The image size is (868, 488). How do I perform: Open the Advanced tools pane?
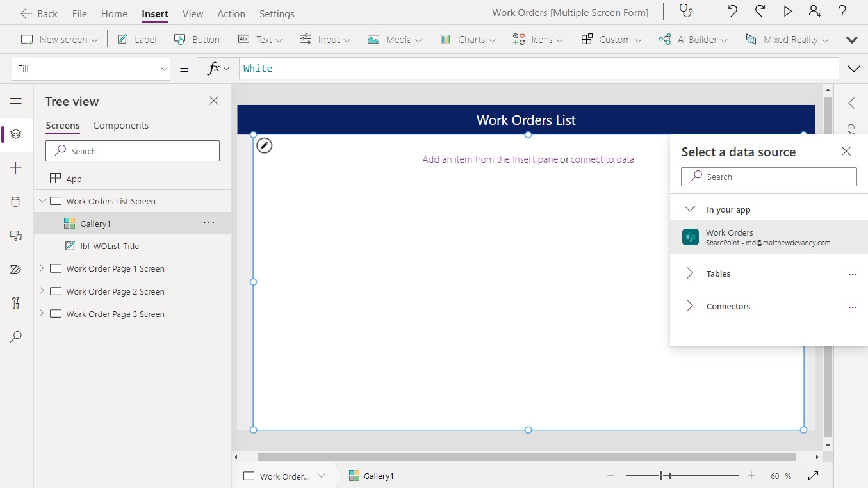pos(16,303)
